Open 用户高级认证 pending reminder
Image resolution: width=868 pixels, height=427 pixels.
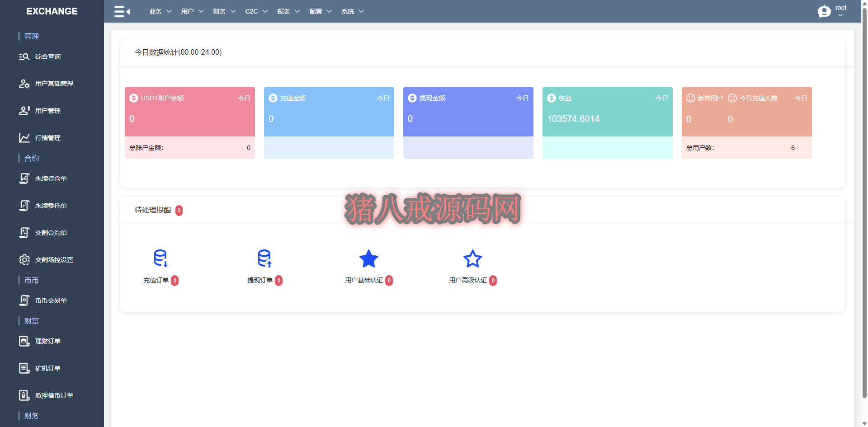coord(473,267)
